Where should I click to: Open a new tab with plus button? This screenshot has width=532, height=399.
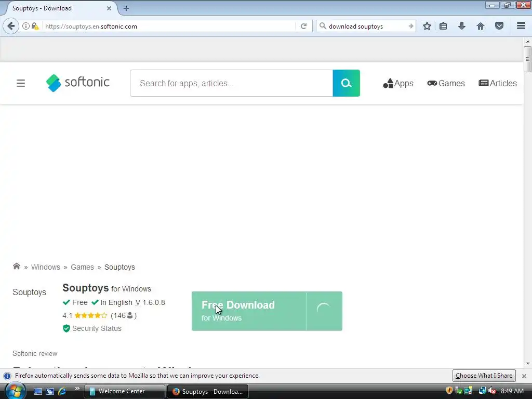coord(126,8)
